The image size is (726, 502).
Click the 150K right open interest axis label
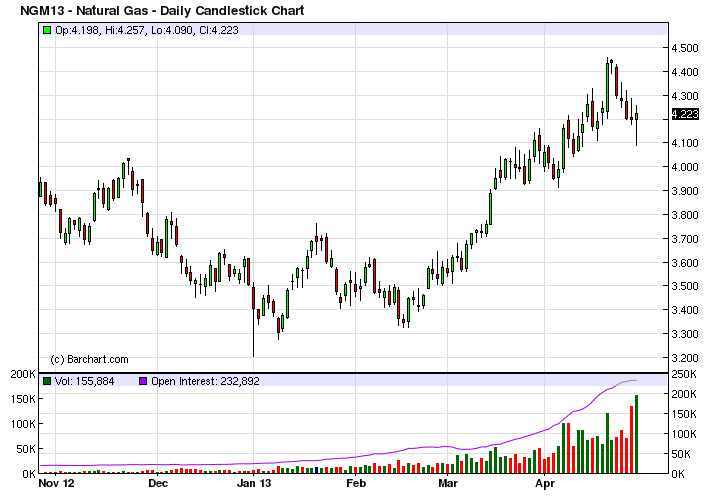point(683,414)
